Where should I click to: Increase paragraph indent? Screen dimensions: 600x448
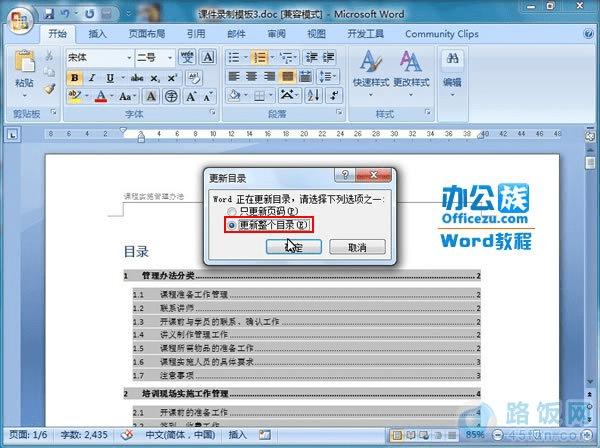pyautogui.click(x=328, y=57)
